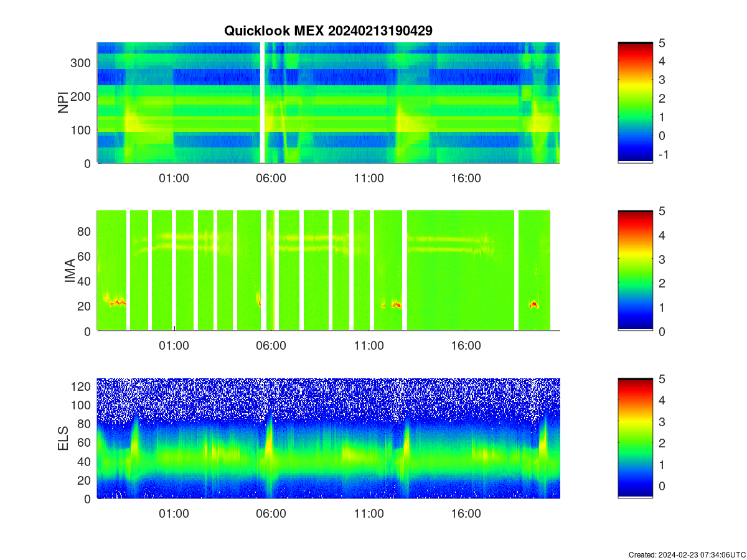
Task: Click the 5 label on ELS colorbar
Action: click(661, 379)
